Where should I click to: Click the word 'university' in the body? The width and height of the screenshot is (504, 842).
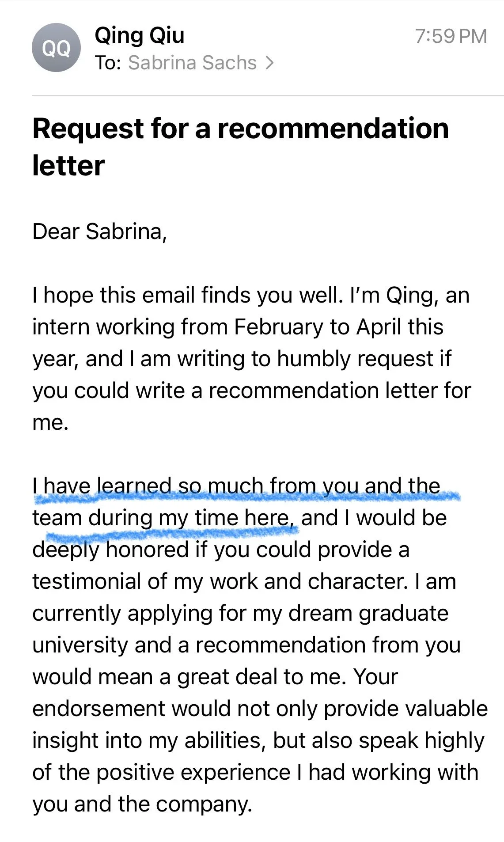point(80,645)
